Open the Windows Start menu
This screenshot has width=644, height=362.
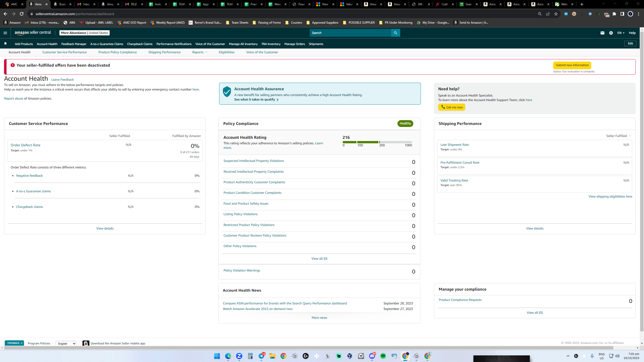click(x=217, y=356)
